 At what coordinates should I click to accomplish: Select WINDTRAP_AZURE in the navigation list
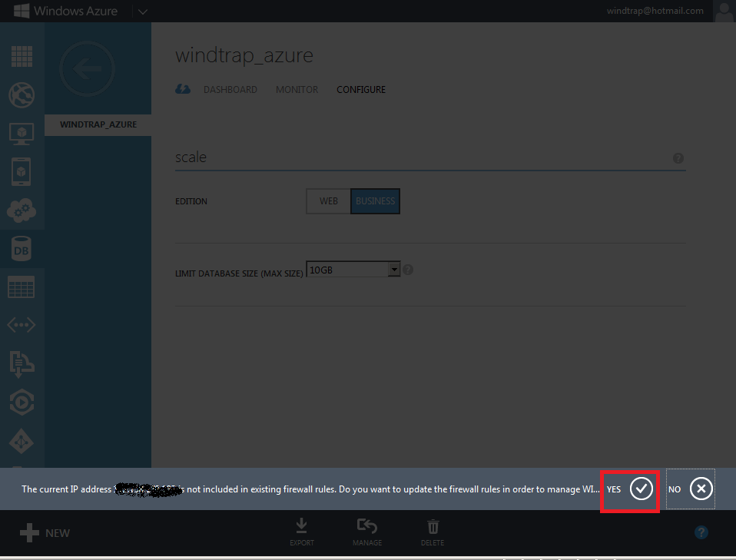tap(98, 125)
